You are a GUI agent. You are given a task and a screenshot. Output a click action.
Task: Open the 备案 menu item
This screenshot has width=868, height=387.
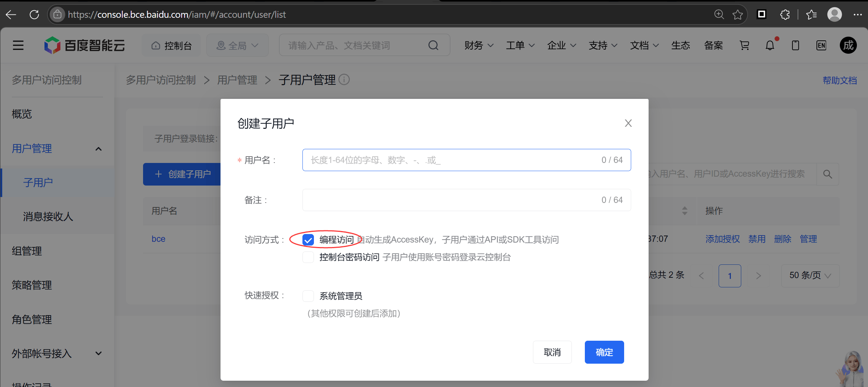713,45
